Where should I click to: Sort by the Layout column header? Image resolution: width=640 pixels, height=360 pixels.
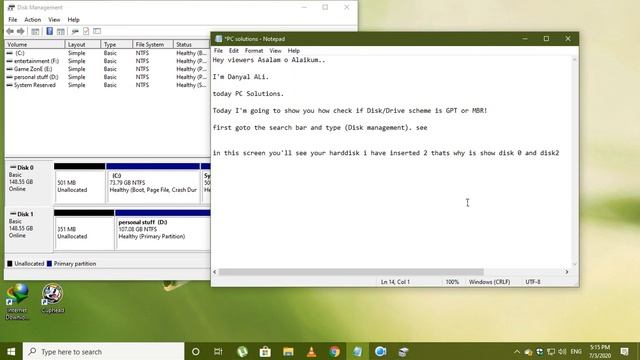tap(82, 44)
